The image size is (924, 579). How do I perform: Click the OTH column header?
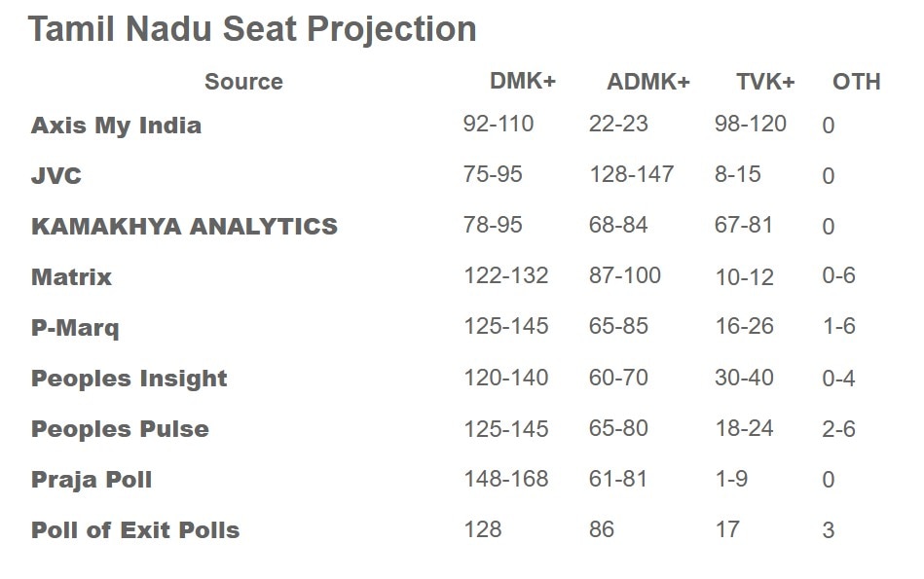point(856,82)
